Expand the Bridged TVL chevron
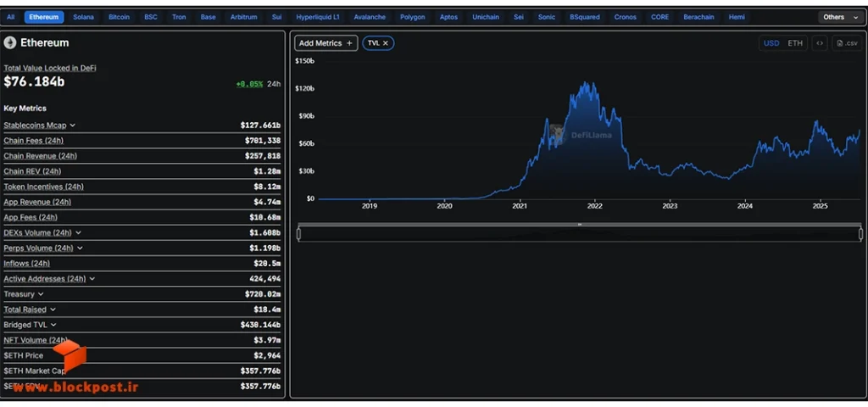This screenshot has width=868, height=407. [x=53, y=325]
